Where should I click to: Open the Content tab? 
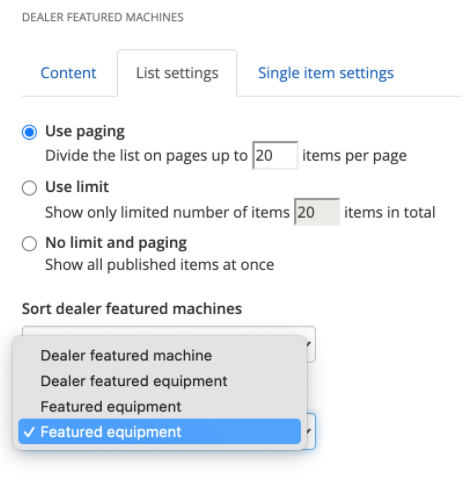pos(68,73)
